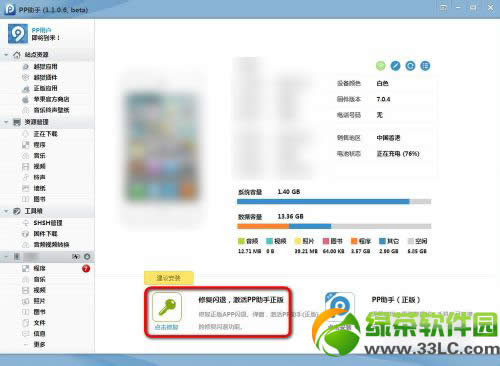500x366 pixels.
Task: Collapse the 资源管理 section arrow
Action: point(6,122)
